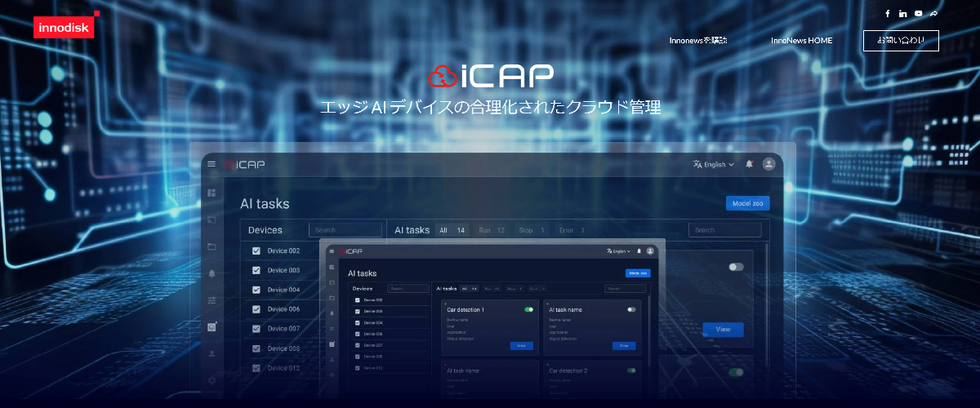The image size is (980, 408).
Task: Open user avatar in large iCAP window header
Action: click(768, 164)
